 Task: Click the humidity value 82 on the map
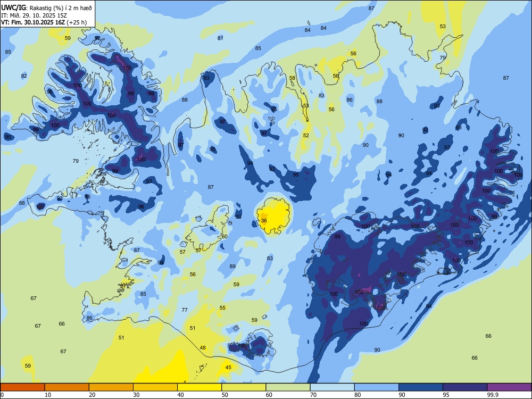(x=24, y=76)
